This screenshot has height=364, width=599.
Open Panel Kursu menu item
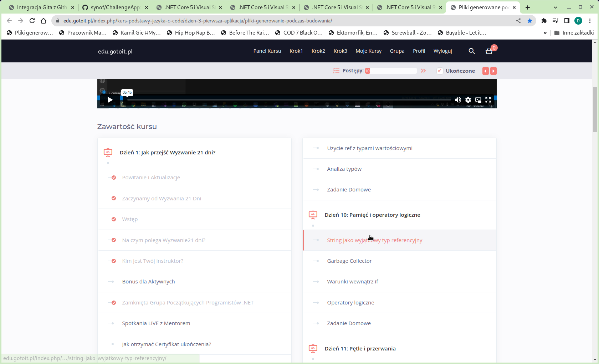[267, 51]
